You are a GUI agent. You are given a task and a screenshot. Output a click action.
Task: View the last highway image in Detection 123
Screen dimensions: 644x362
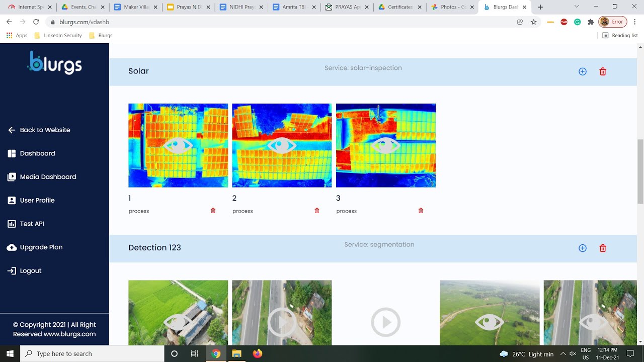tap(594, 322)
